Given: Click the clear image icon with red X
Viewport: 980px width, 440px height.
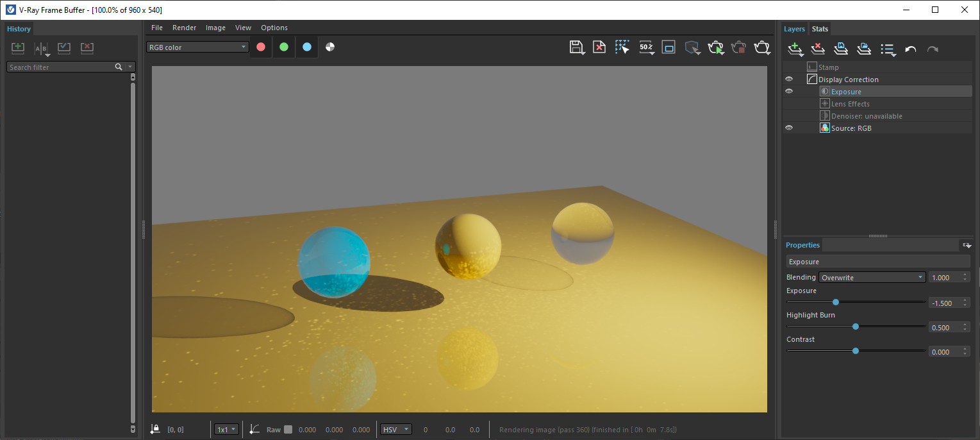Looking at the screenshot, I should (x=599, y=47).
